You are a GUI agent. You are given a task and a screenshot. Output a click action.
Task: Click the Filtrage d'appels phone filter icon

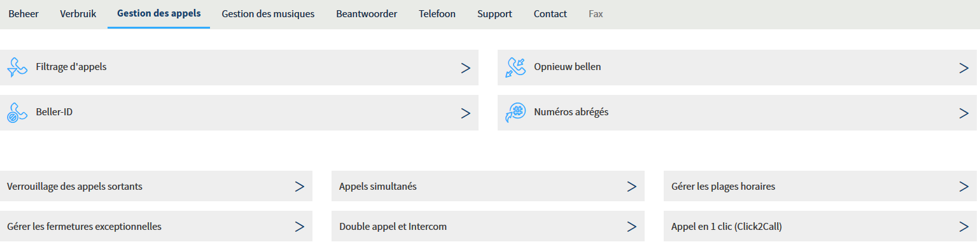tap(17, 68)
